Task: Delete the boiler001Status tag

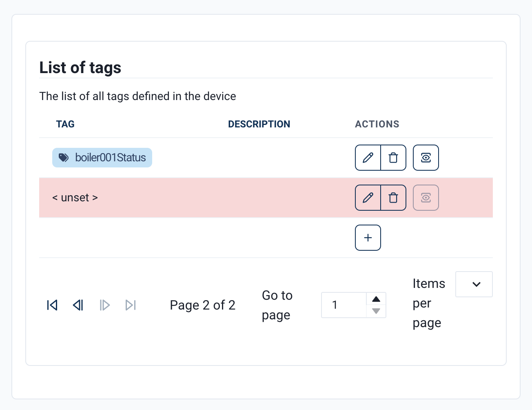Action: [x=393, y=158]
